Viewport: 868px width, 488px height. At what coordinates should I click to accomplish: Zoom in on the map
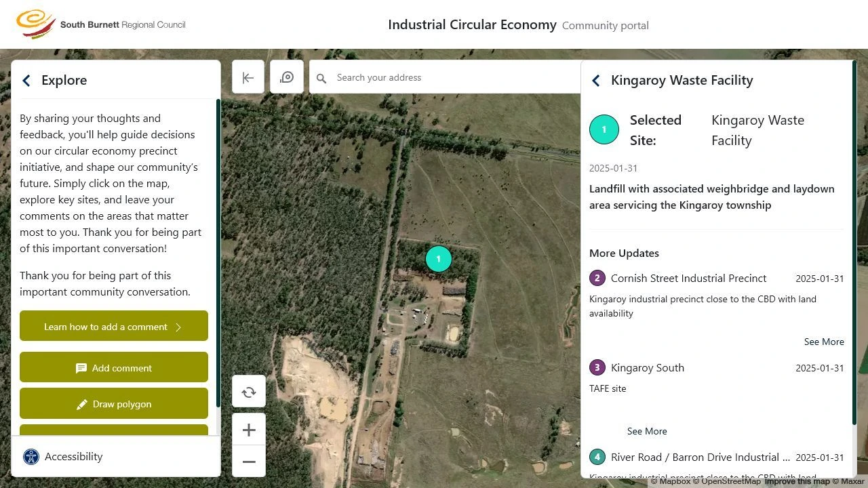coord(249,430)
